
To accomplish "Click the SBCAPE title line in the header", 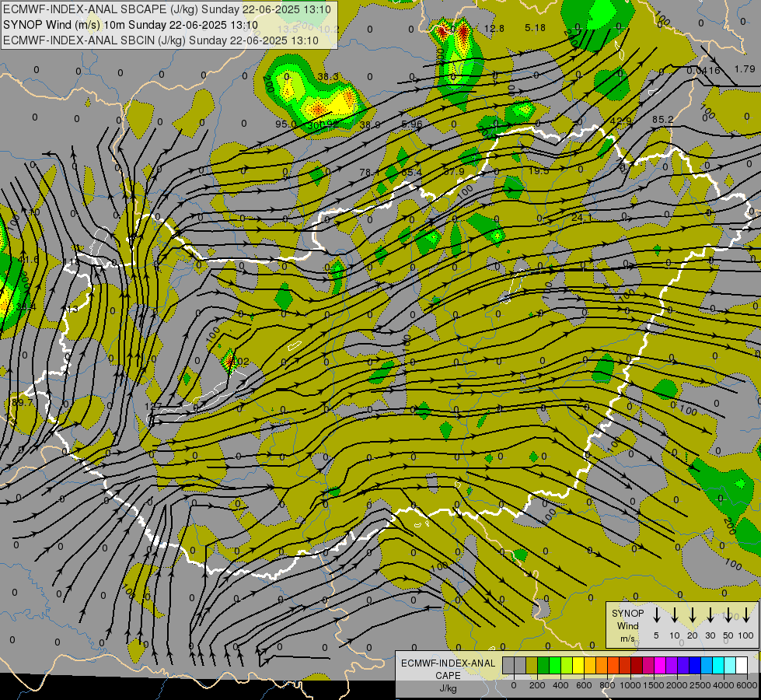I will [167, 9].
